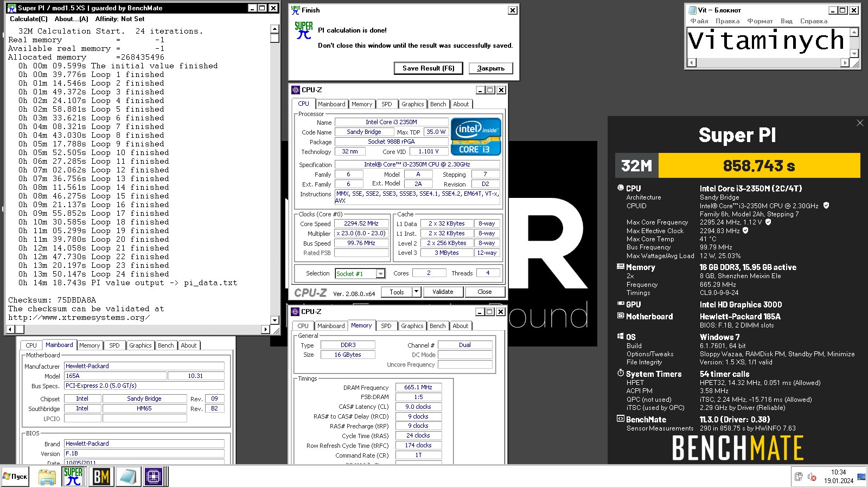Switch to Memory tab in CPU-Z Mainboard window
The image size is (868, 488).
coord(90,345)
